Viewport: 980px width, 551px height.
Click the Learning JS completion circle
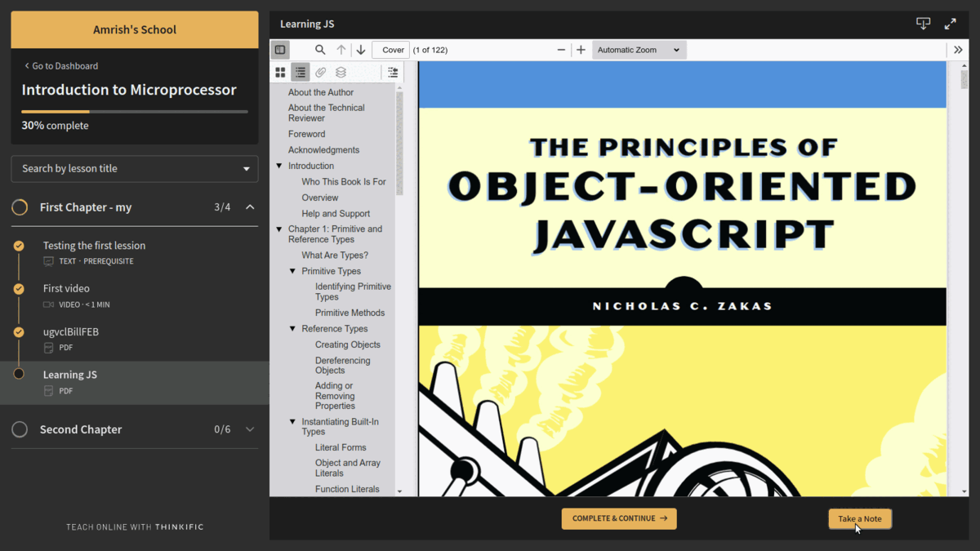pyautogui.click(x=19, y=374)
